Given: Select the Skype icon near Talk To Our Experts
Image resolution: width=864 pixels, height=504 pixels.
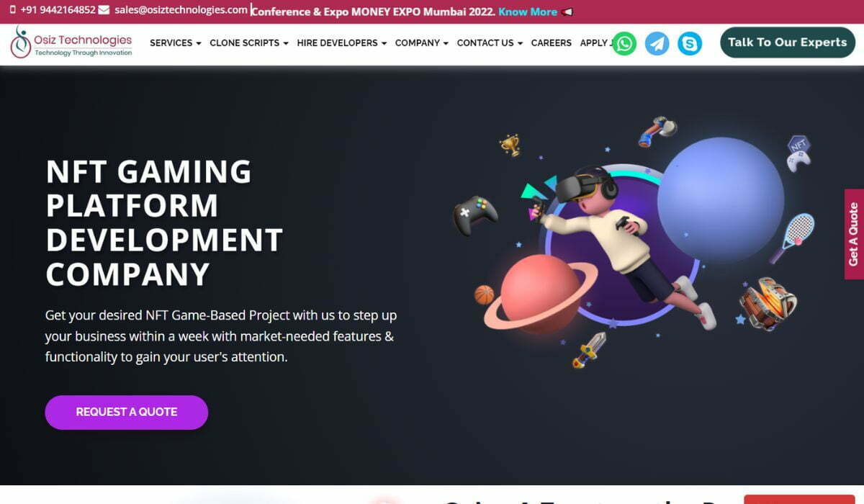Looking at the screenshot, I should click(690, 43).
